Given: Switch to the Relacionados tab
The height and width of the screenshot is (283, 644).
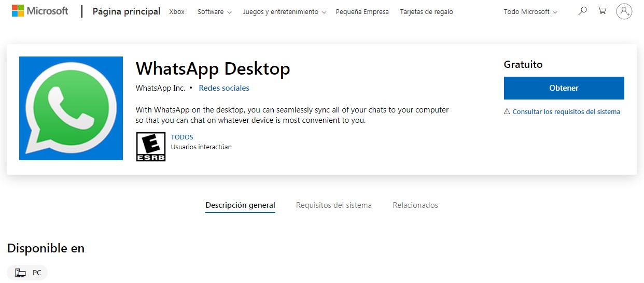Looking at the screenshot, I should point(415,205).
